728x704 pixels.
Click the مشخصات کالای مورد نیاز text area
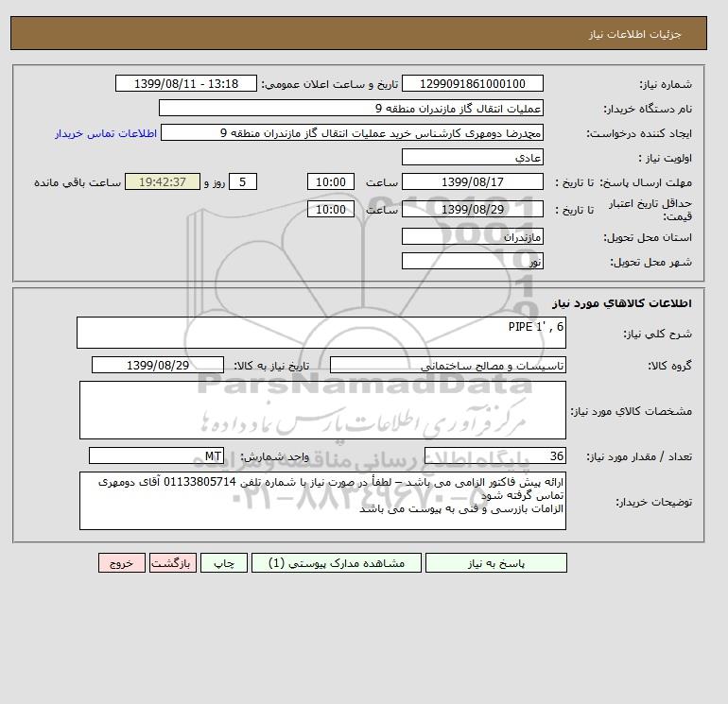pos(322,410)
